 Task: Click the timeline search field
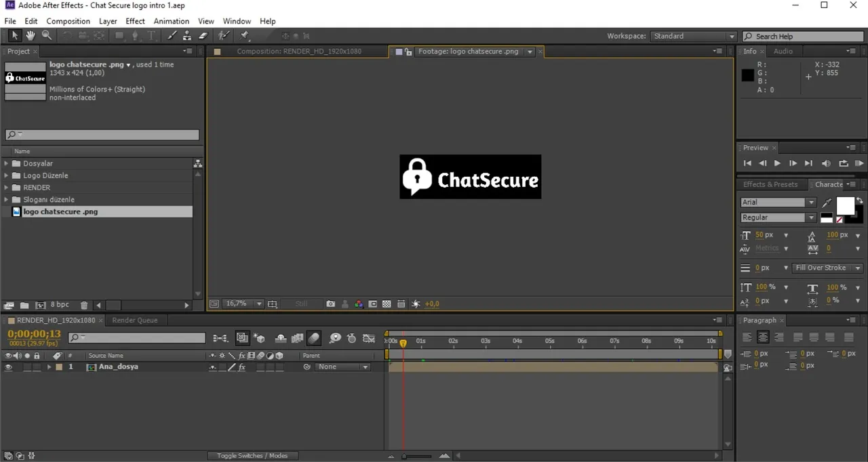pos(137,337)
